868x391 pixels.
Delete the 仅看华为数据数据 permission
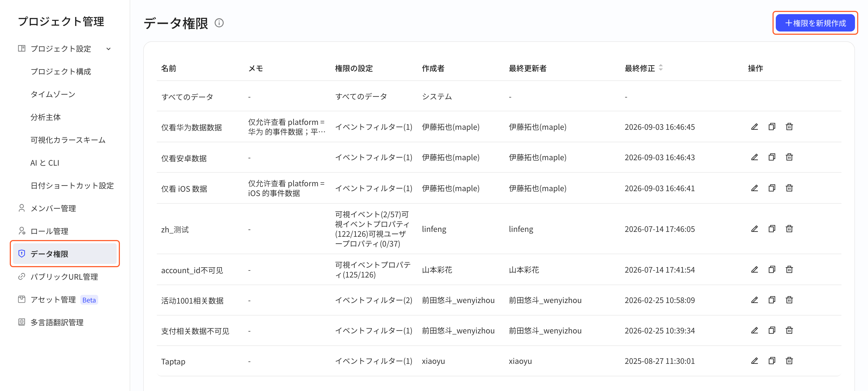[x=789, y=127]
